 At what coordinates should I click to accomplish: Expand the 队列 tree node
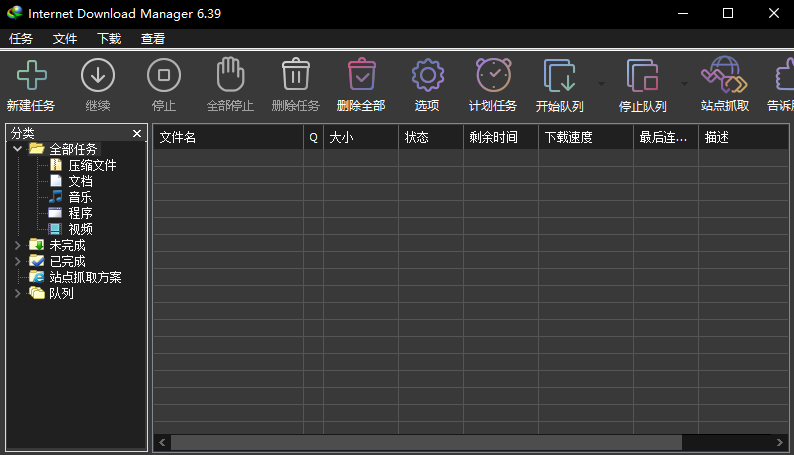(17, 293)
